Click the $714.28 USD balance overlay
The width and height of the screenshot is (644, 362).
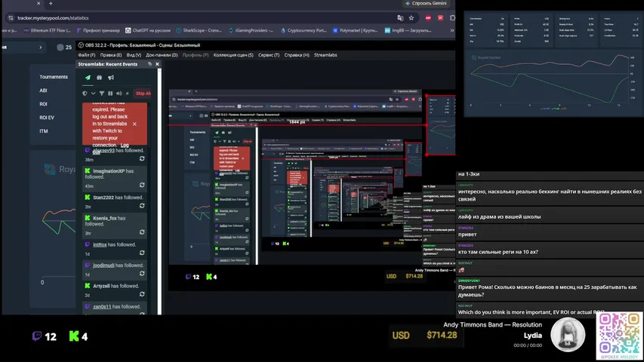click(x=425, y=336)
